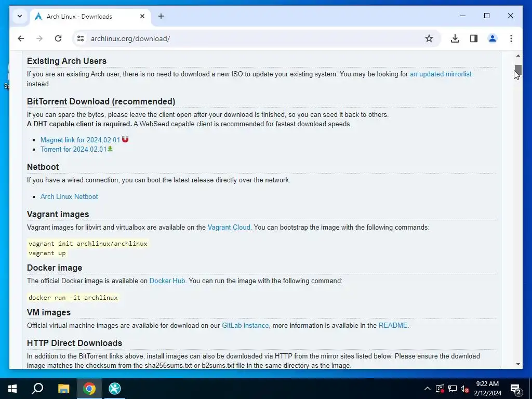Viewport: 532px width, 399px height.
Task: Click the security warning tray icon
Action: click(440, 389)
